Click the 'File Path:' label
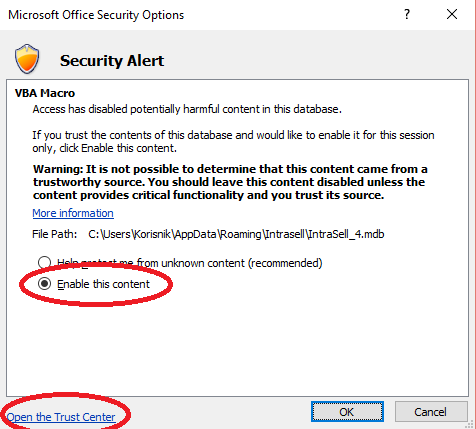476x429 pixels. (55, 234)
